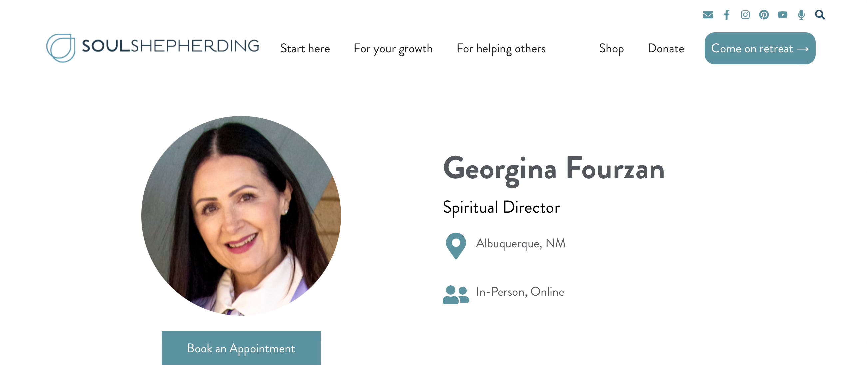Click Book an Appointment button
The width and height of the screenshot is (868, 380).
[x=241, y=348]
